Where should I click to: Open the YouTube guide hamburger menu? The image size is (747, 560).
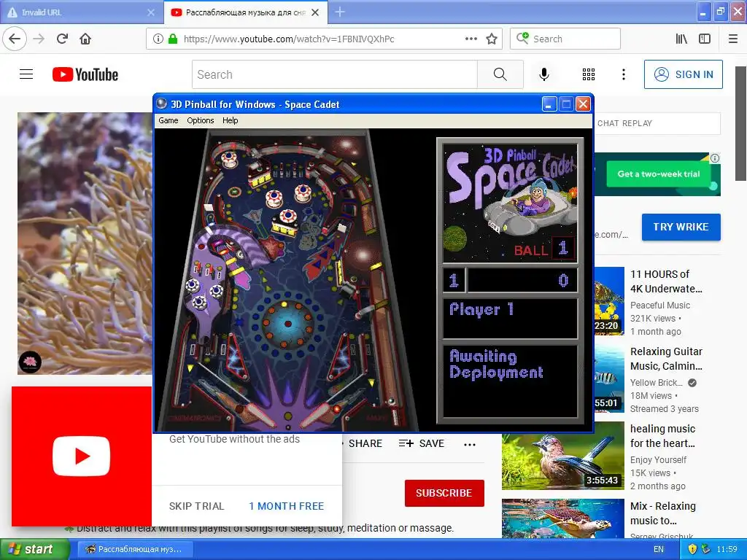tap(26, 74)
